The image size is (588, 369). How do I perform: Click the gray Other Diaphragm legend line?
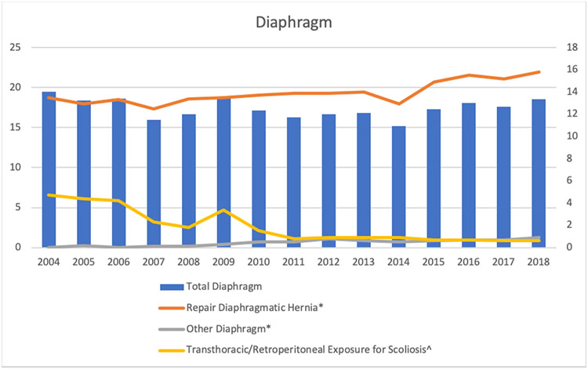172,329
